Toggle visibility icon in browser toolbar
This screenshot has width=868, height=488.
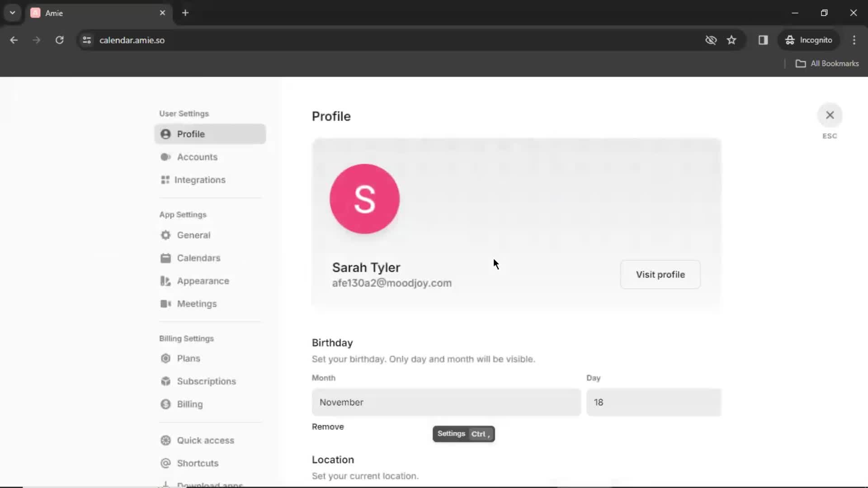[711, 40]
